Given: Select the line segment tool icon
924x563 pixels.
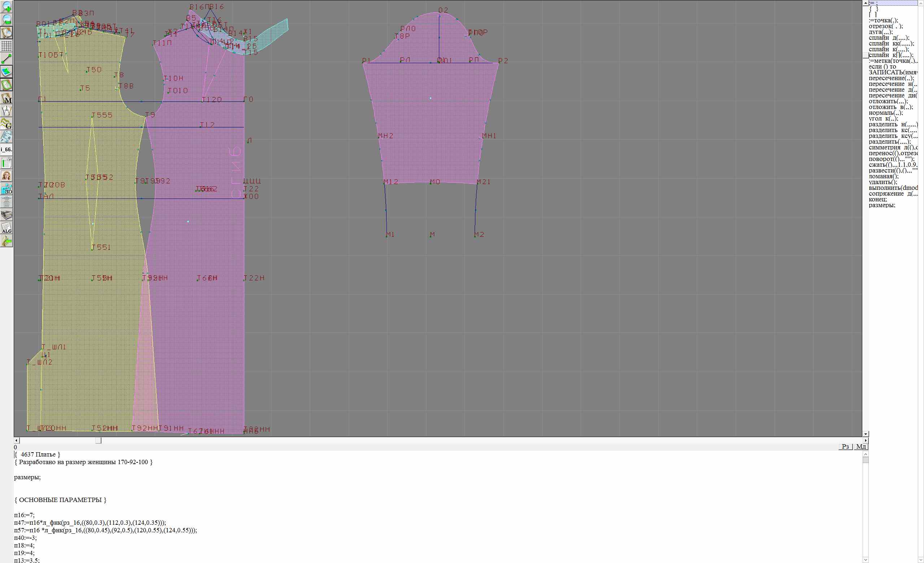Looking at the screenshot, I should coord(7,59).
